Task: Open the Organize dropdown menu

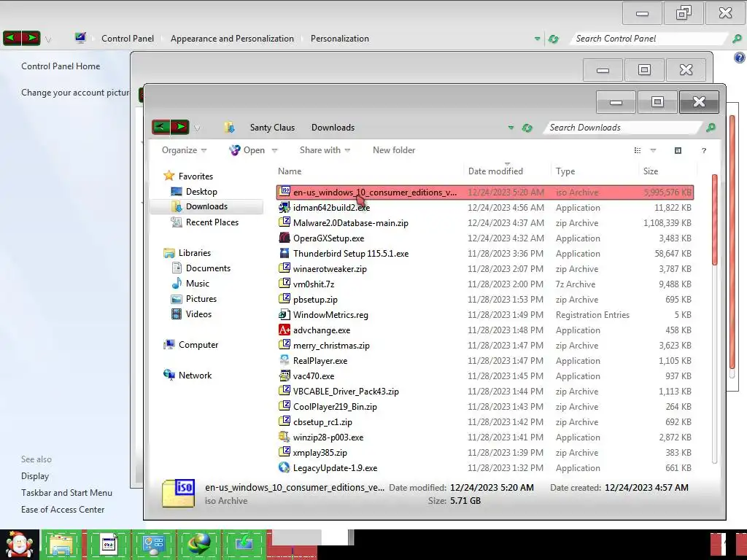Action: (x=184, y=150)
